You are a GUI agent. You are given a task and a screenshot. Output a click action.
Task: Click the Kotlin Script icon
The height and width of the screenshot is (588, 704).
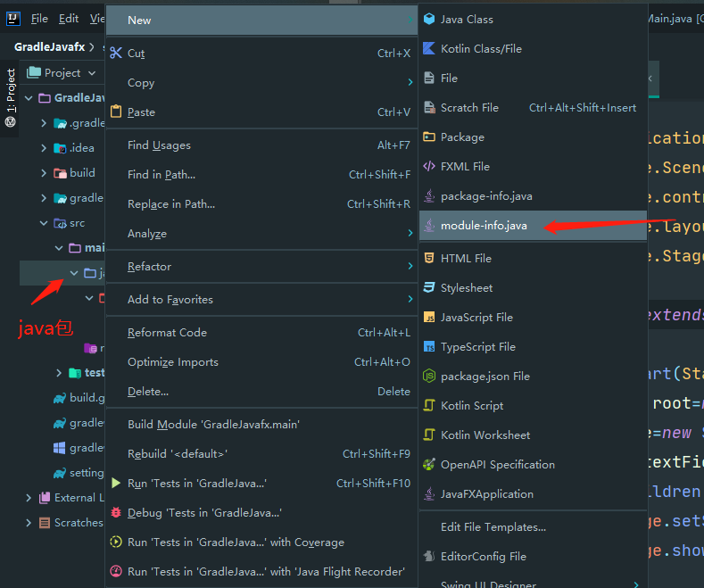[429, 405]
